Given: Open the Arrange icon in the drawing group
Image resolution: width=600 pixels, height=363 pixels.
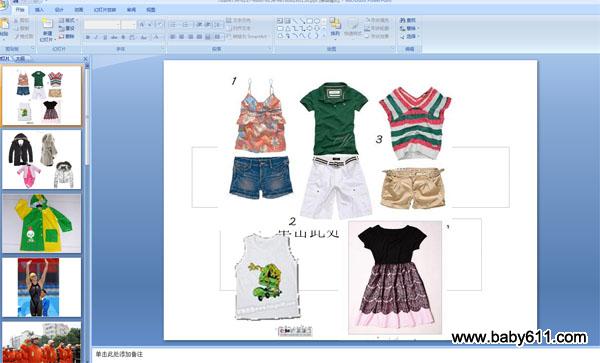Looking at the screenshot, I should pos(335,24).
